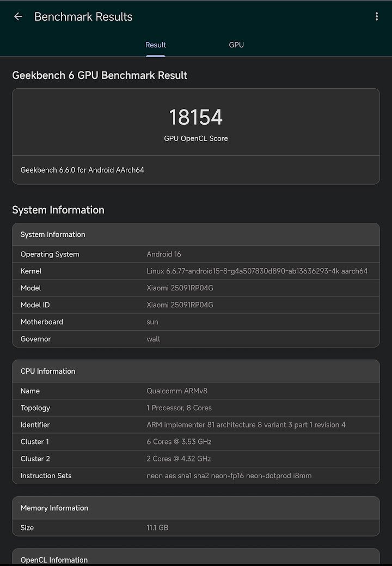Select the Linux 6.6.77 kernel string
392x566 pixels.
[257, 271]
